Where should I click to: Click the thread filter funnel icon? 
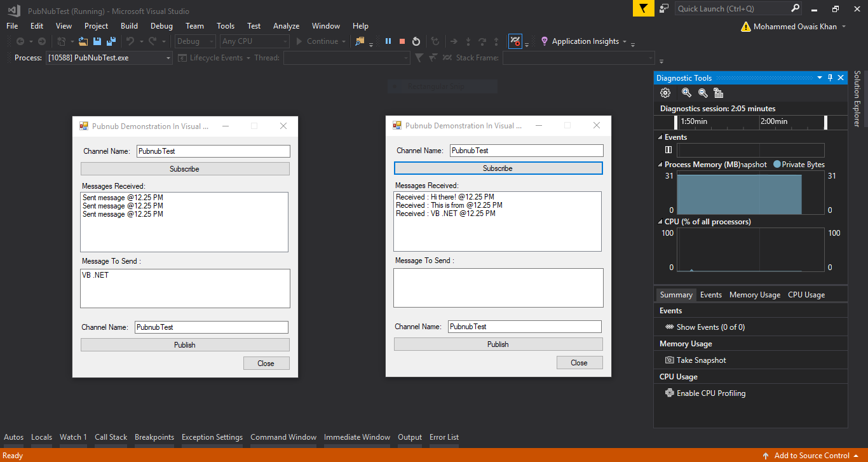pos(419,58)
